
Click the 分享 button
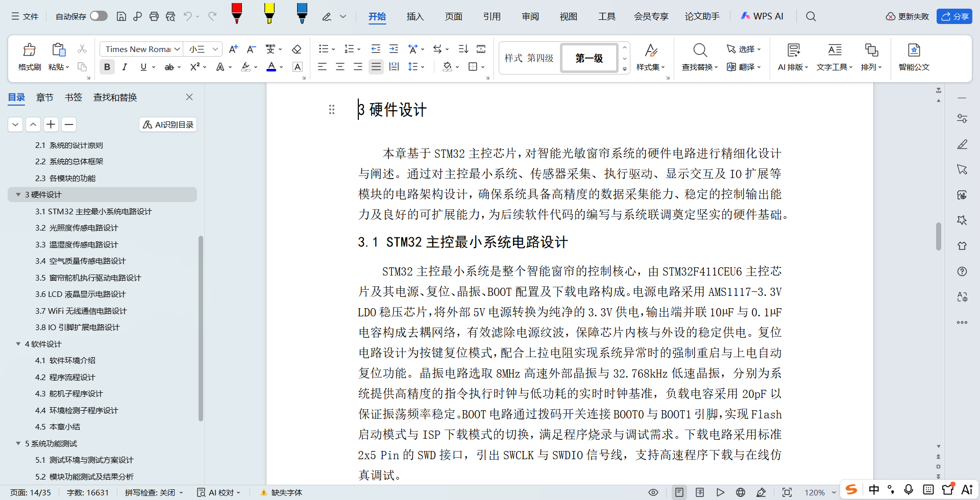954,16
